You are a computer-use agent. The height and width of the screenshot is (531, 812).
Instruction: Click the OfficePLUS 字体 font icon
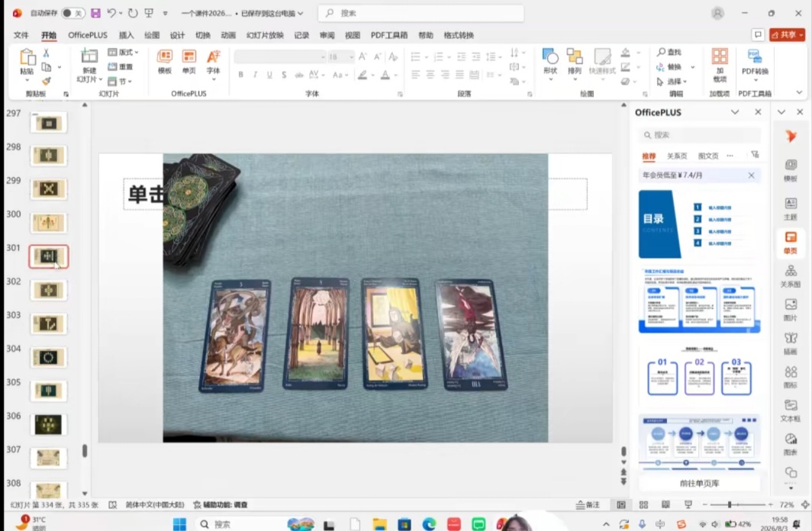point(214,57)
